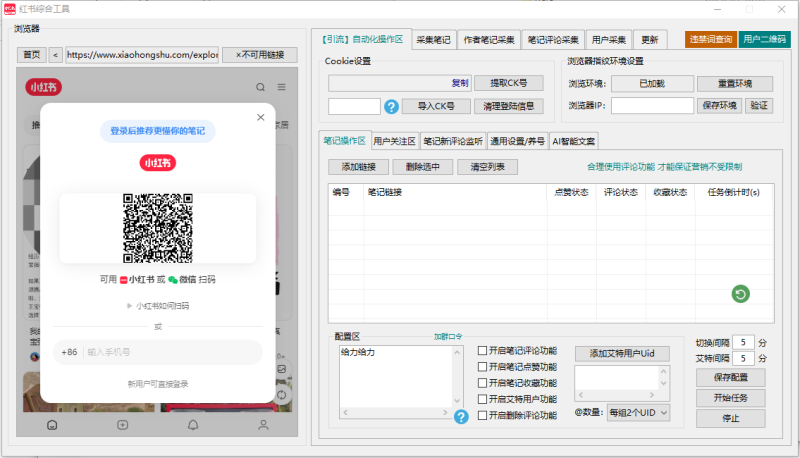
Task: Switch to 用户采集 tab
Action: click(x=609, y=40)
